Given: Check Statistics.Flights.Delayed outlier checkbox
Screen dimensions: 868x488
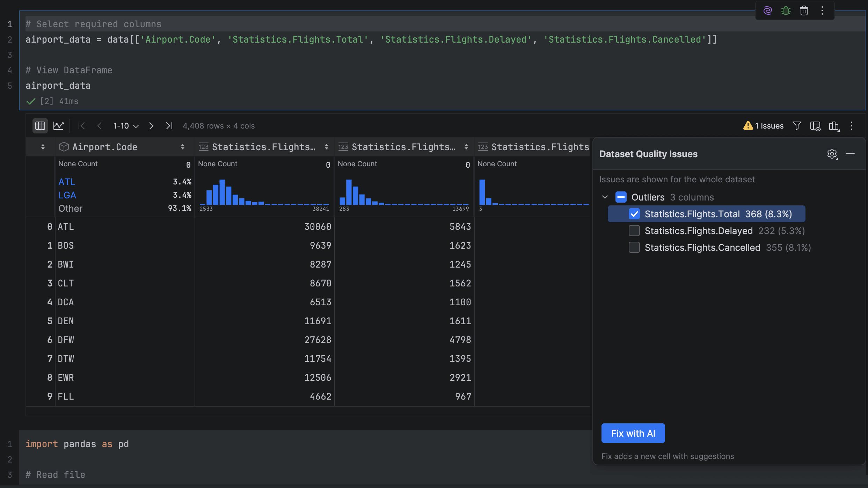Looking at the screenshot, I should (634, 231).
